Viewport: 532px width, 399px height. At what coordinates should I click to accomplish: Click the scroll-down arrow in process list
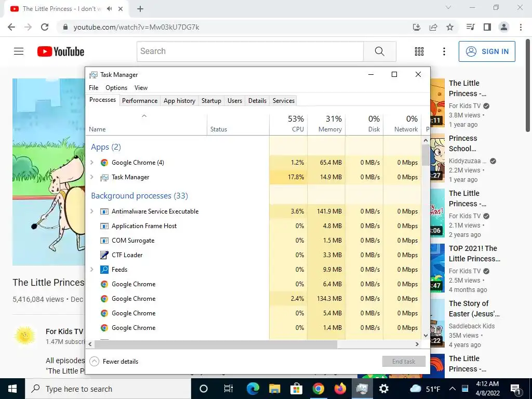pos(426,336)
